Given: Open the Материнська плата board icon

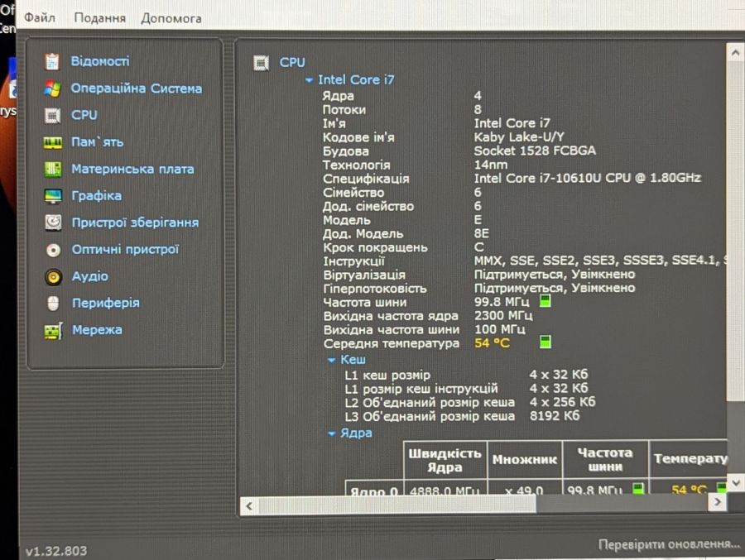Looking at the screenshot, I should (53, 169).
